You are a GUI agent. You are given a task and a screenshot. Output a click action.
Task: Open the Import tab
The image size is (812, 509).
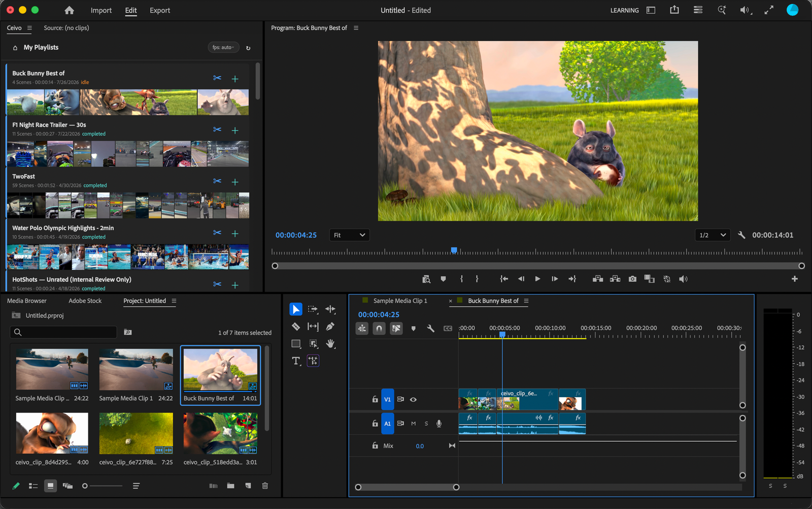point(101,10)
